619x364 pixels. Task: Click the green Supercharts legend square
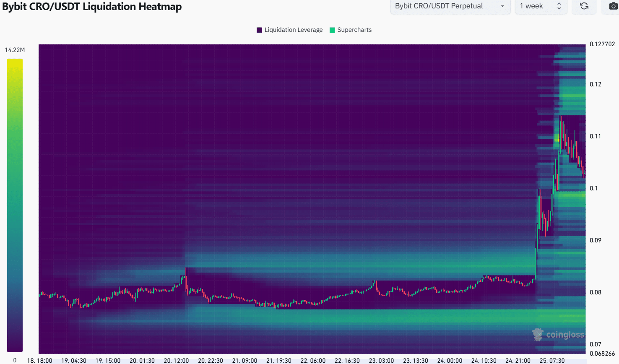(332, 30)
